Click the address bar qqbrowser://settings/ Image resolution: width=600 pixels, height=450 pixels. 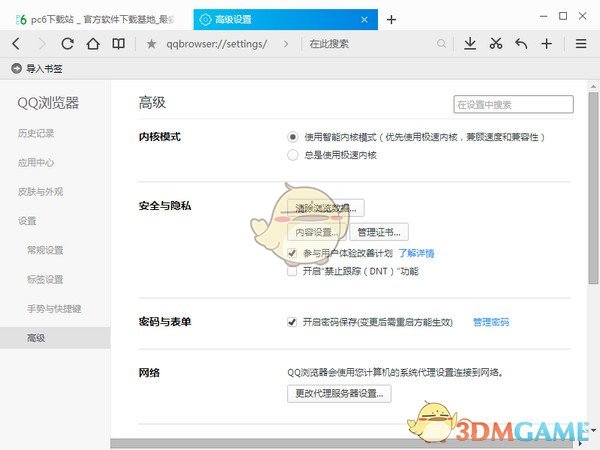point(217,44)
